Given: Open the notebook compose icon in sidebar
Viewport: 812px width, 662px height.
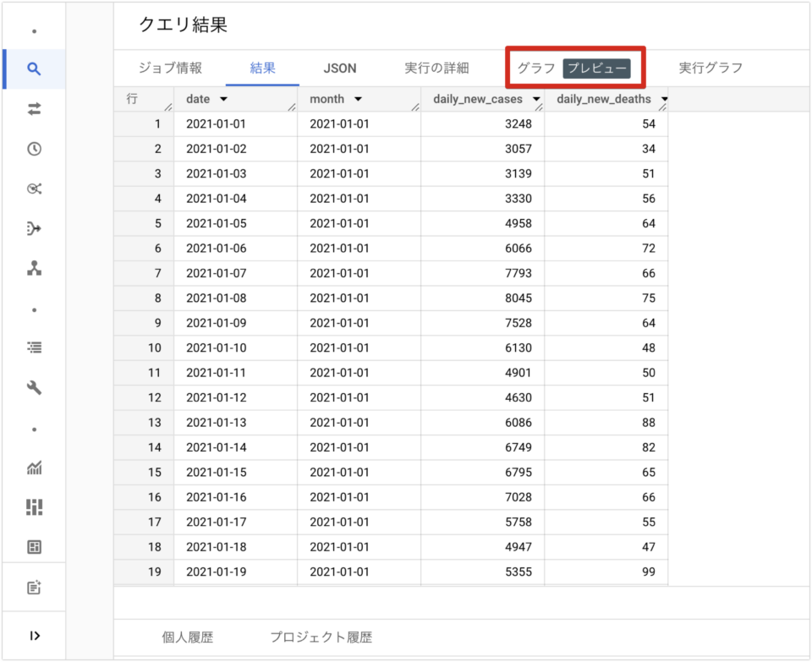Looking at the screenshot, I should pyautogui.click(x=33, y=586).
